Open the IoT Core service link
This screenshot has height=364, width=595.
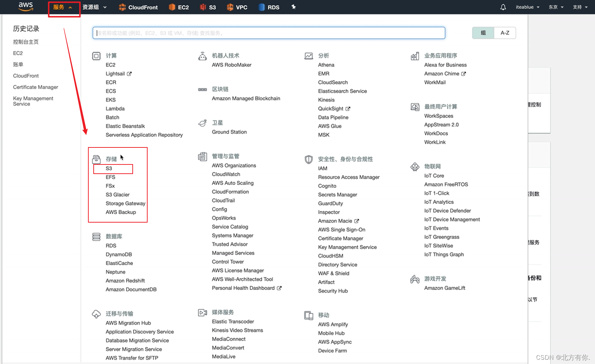pos(434,176)
